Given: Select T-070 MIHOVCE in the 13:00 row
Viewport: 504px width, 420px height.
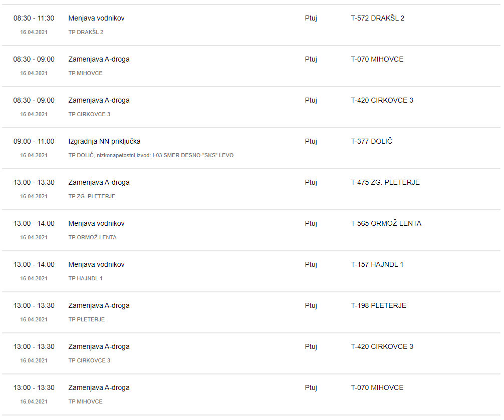Looking at the screenshot, I should (x=377, y=387).
